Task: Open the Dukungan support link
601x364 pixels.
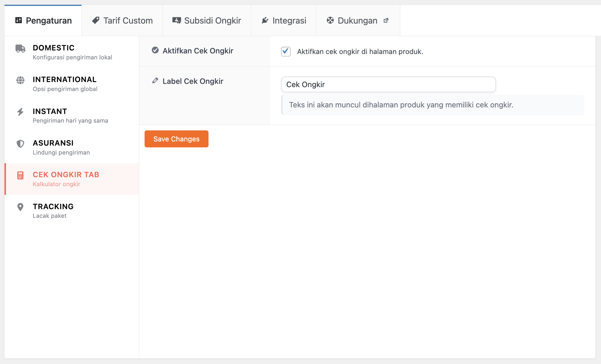Action: point(357,21)
